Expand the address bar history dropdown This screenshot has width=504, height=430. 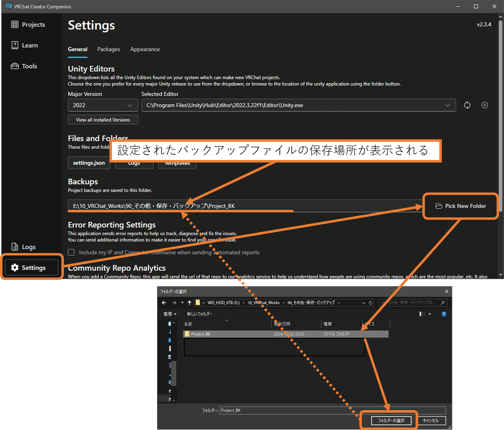coord(364,303)
